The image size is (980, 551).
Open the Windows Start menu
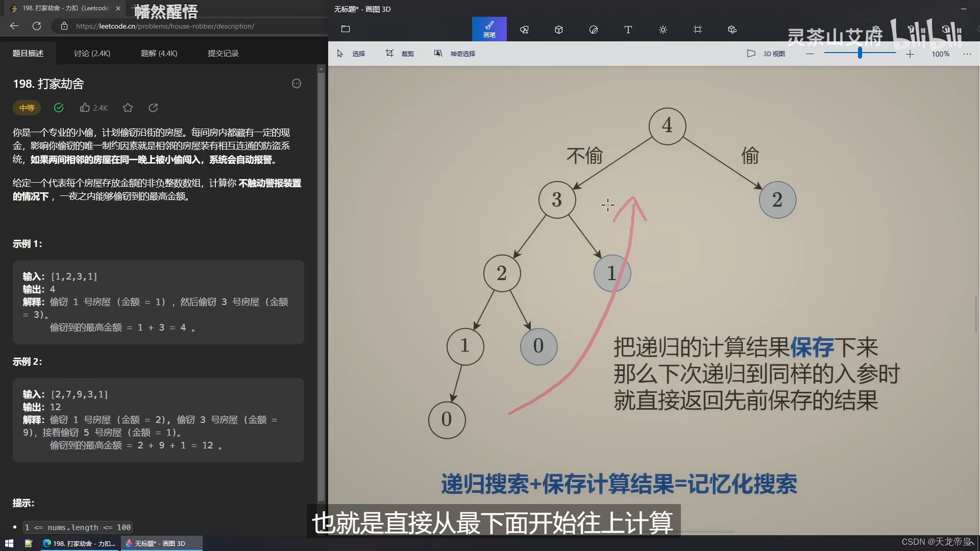[x=9, y=543]
